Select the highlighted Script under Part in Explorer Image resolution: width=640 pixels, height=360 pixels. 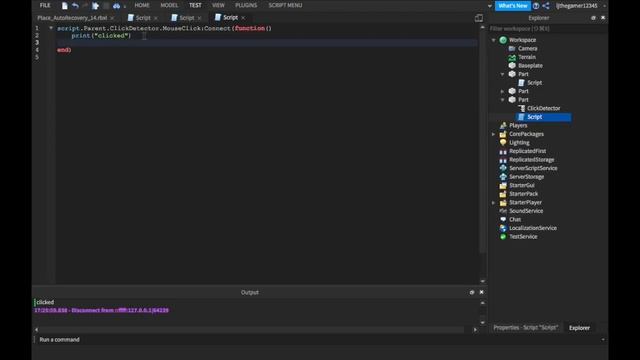point(543,117)
